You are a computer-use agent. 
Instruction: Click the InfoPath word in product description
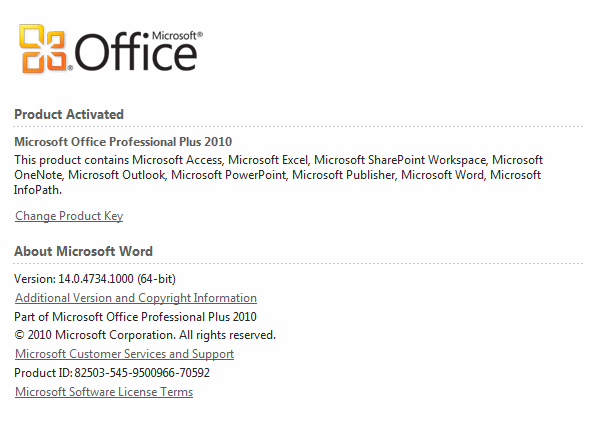pos(38,190)
